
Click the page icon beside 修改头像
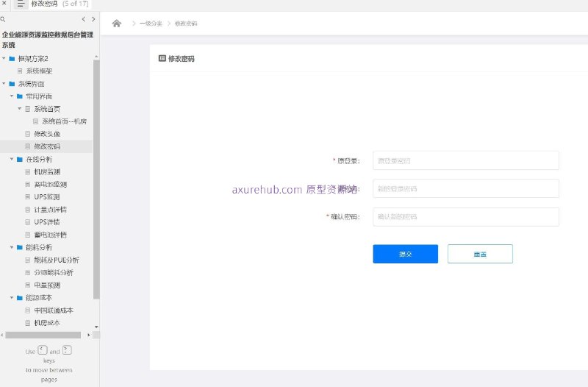coord(28,134)
